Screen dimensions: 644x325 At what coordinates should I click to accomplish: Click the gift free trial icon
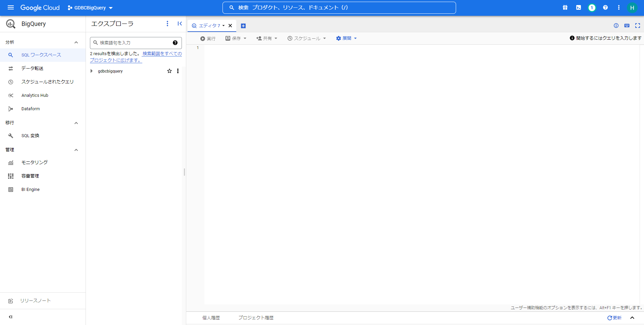pos(565,7)
